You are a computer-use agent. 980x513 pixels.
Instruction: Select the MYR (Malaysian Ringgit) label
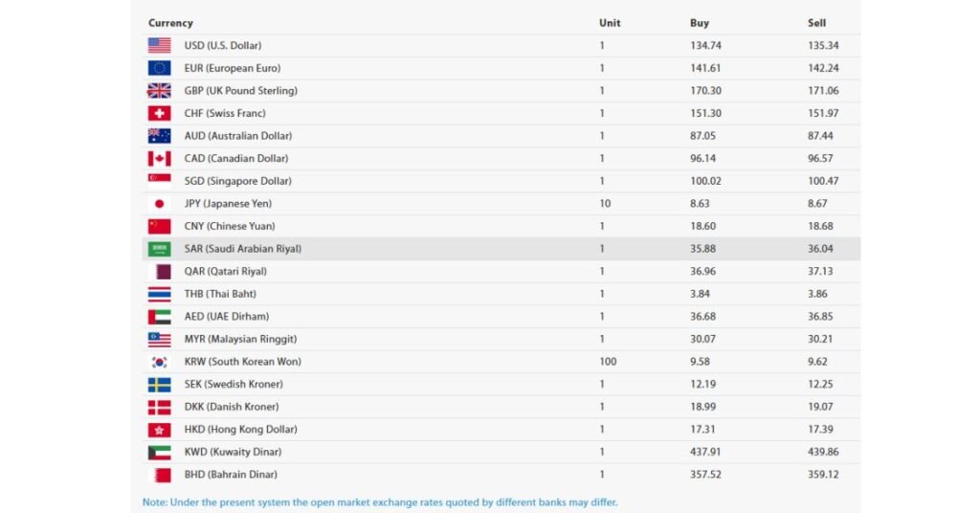pos(240,339)
